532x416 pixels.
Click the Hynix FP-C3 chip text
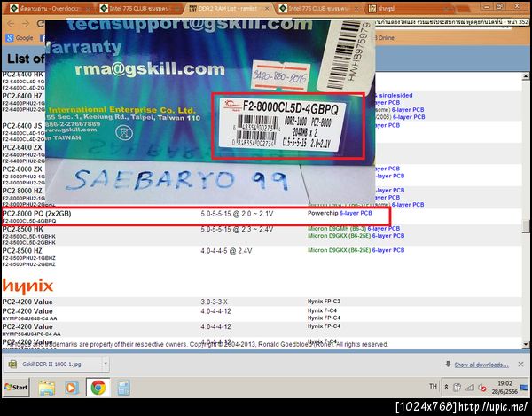point(324,302)
